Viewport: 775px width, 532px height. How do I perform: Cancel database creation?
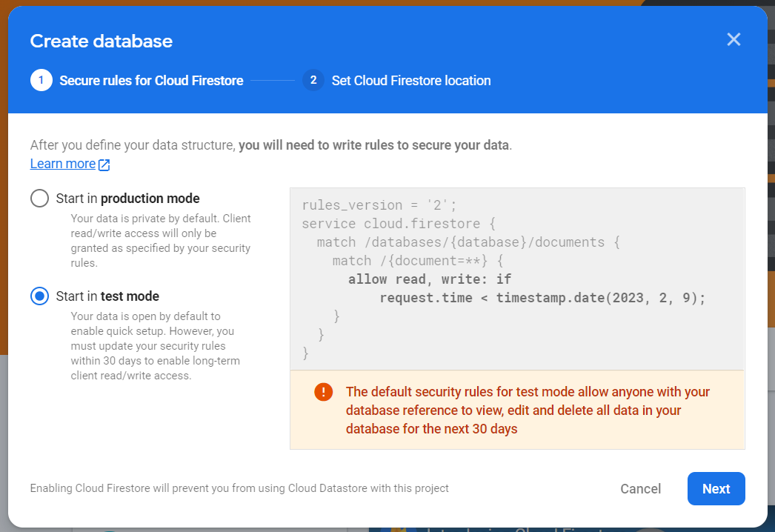pos(641,488)
